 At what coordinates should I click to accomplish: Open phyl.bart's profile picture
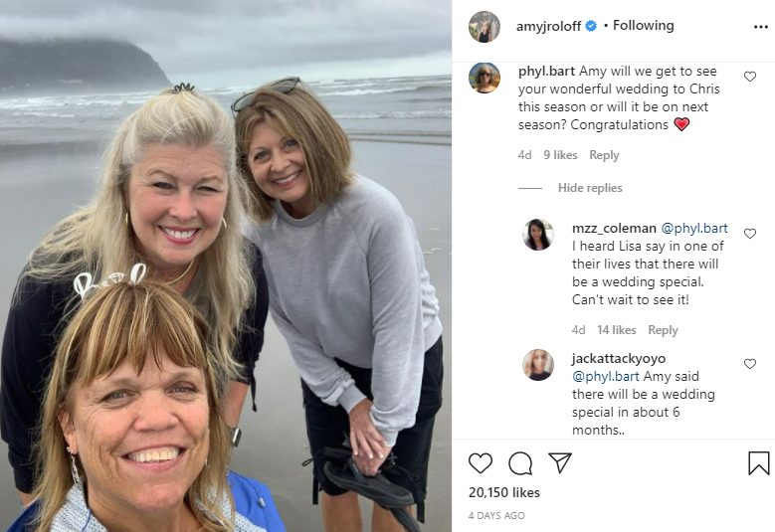tap(484, 78)
